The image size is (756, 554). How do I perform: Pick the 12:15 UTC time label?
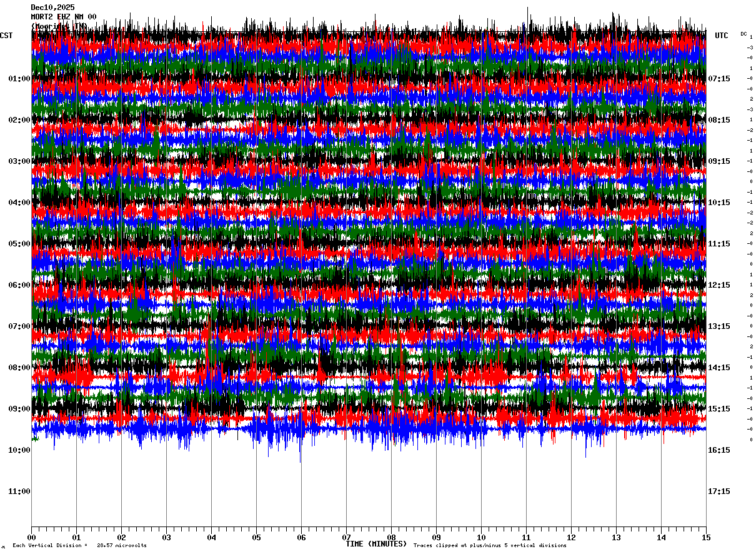pos(719,285)
